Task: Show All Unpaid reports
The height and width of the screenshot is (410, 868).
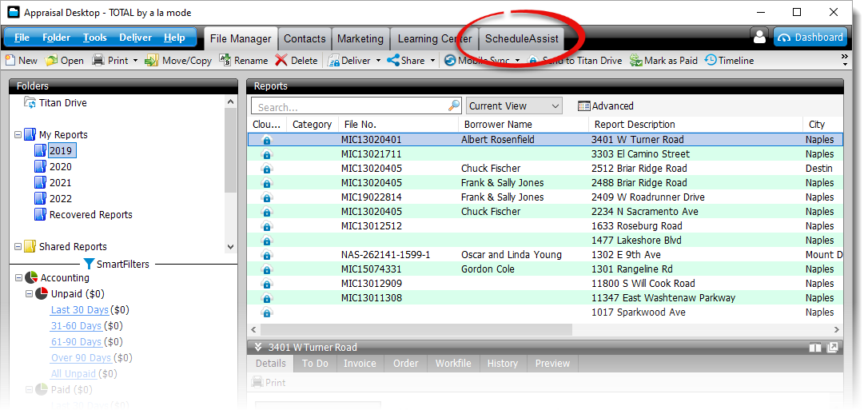Action: [74, 374]
